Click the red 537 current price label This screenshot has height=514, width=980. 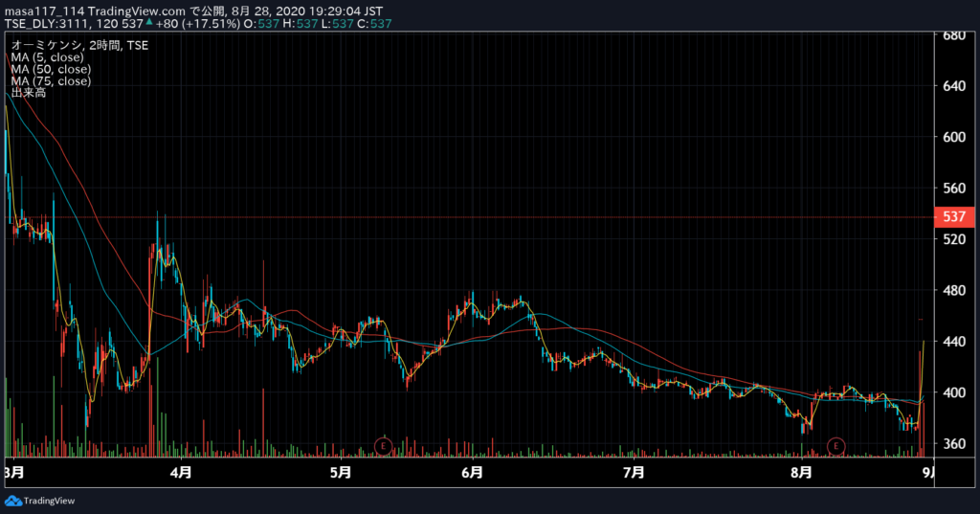click(954, 216)
